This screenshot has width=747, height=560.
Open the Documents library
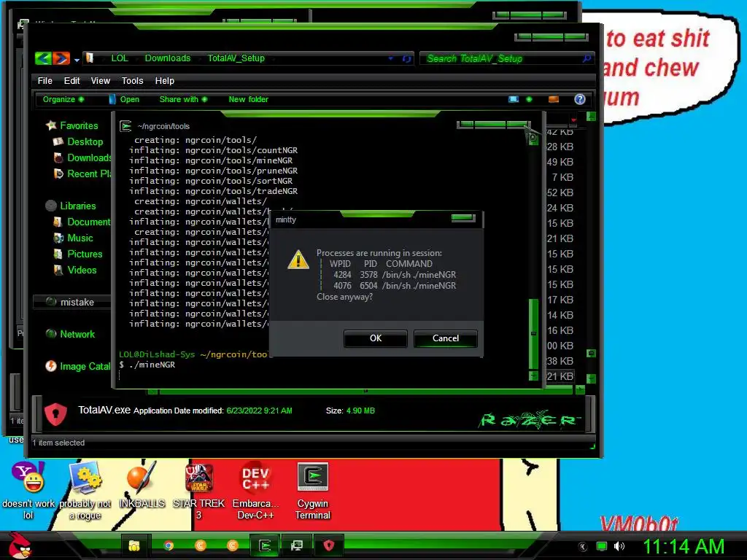coord(82,222)
